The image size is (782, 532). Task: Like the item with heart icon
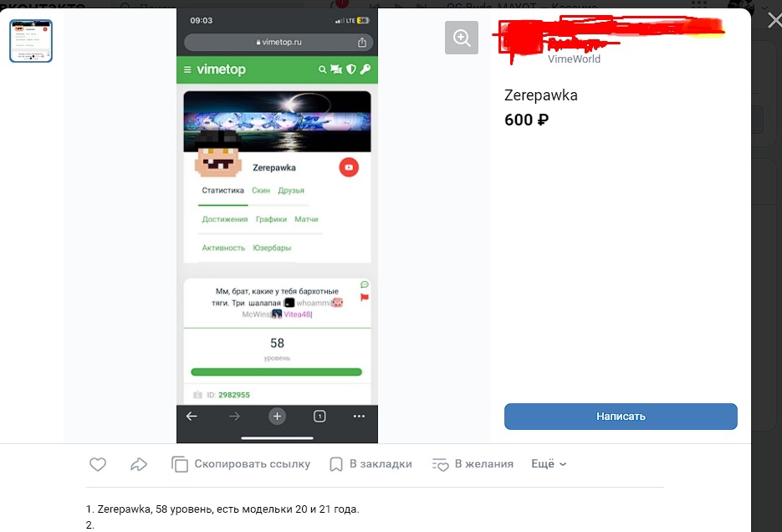(98, 464)
